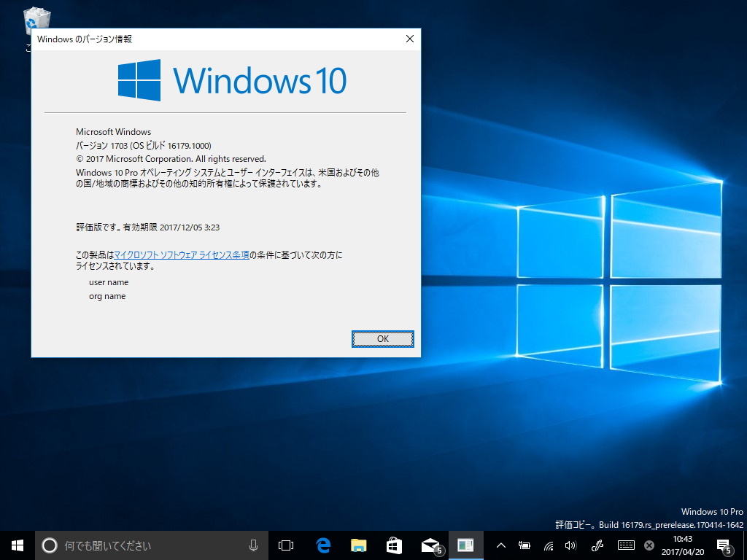The height and width of the screenshot is (560, 747).
Task: Open the Microsoft Store taskbar icon
Action: tap(394, 545)
